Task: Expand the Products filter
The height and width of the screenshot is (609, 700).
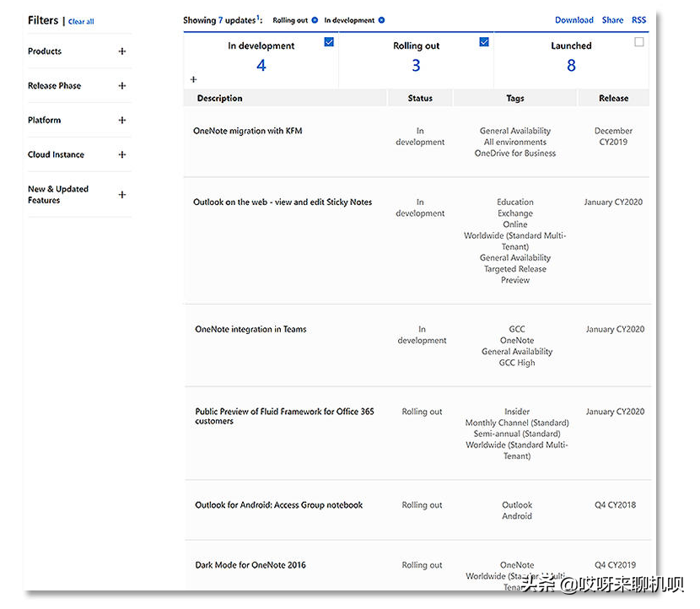Action: [122, 51]
